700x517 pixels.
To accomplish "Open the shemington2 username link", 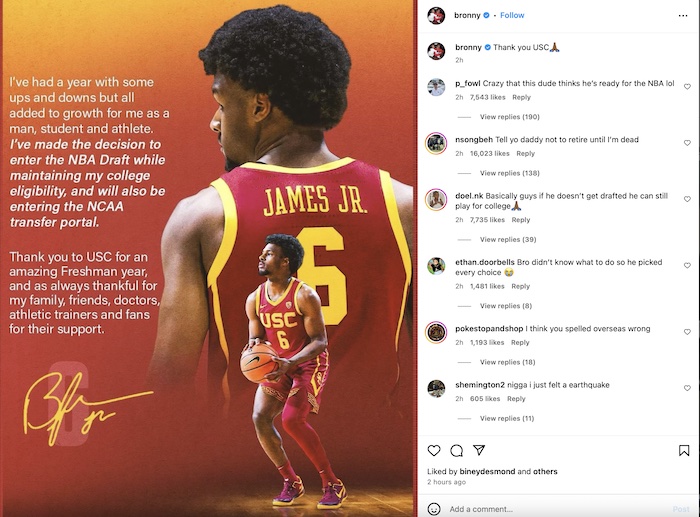I will point(480,385).
